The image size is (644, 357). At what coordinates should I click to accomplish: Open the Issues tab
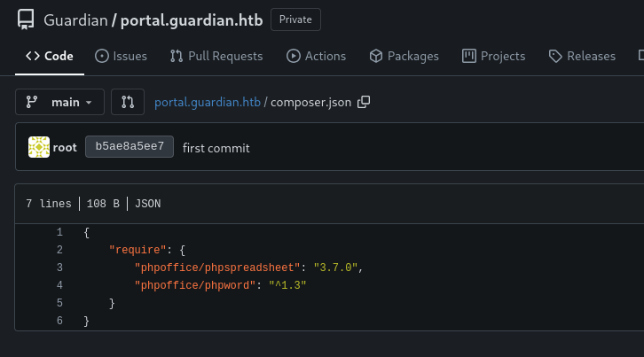tap(121, 56)
